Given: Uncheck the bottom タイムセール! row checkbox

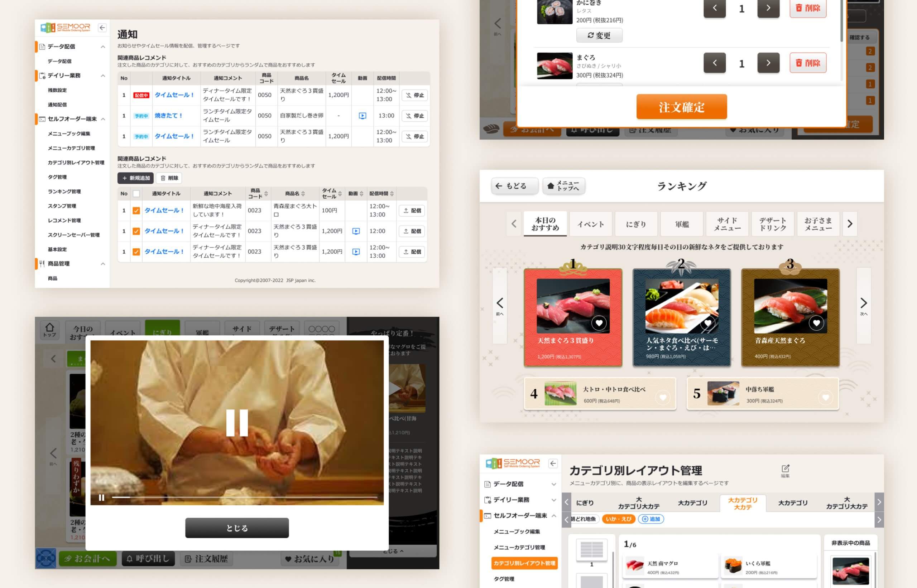Looking at the screenshot, I should [x=136, y=251].
